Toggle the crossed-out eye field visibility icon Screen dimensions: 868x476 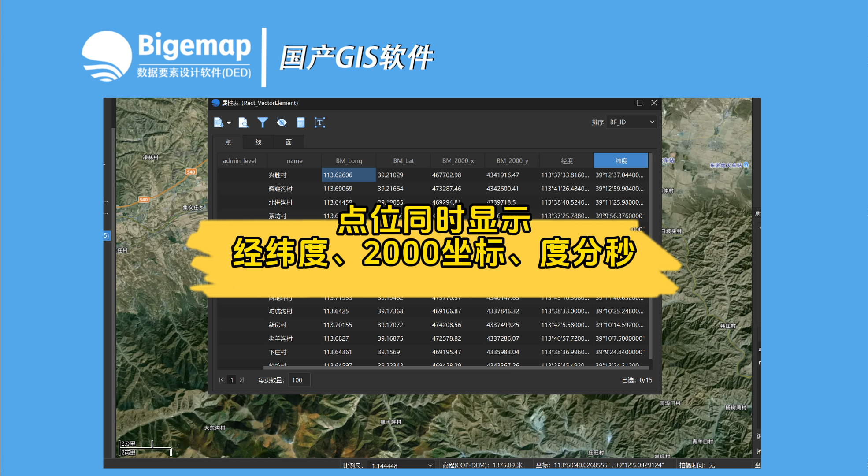(x=282, y=123)
